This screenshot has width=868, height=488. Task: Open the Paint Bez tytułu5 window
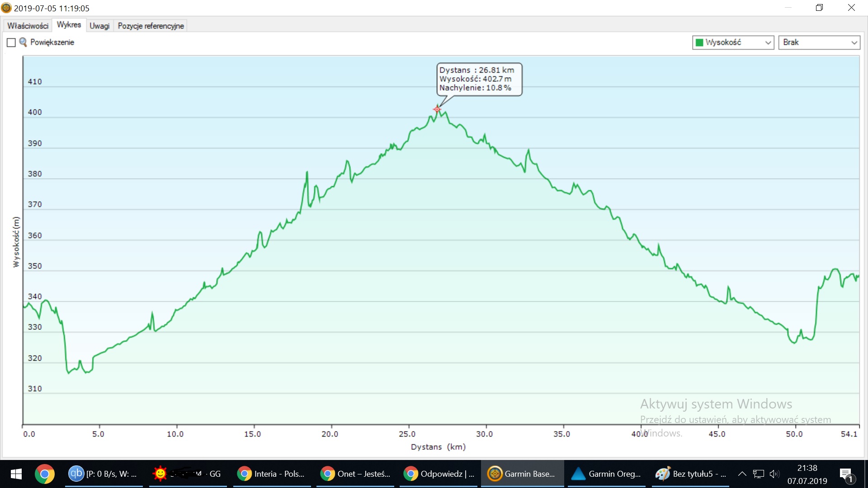(691, 474)
